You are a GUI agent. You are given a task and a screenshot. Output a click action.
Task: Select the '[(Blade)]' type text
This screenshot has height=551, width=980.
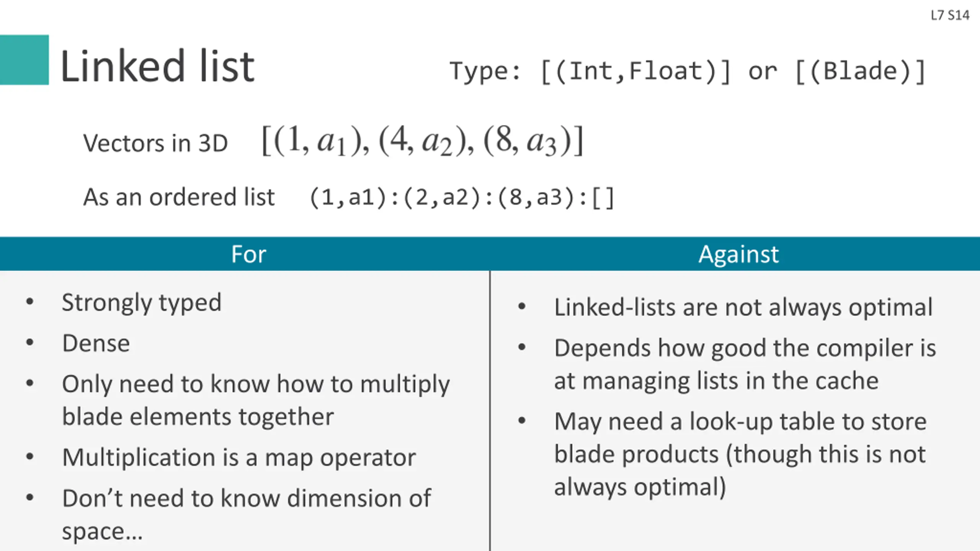point(860,71)
